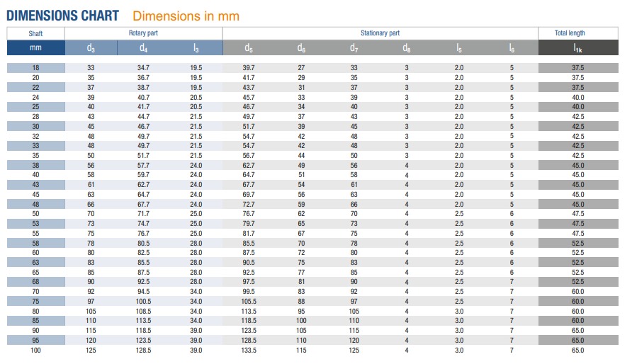Select the 'Rotary part' group header
Image resolution: width=632 pixels, height=364 pixels.
coord(144,33)
